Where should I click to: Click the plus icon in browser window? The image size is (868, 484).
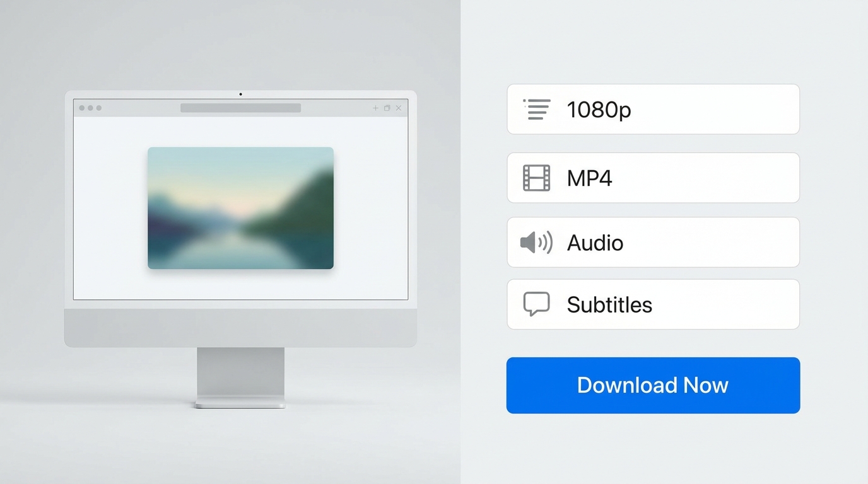click(x=376, y=108)
